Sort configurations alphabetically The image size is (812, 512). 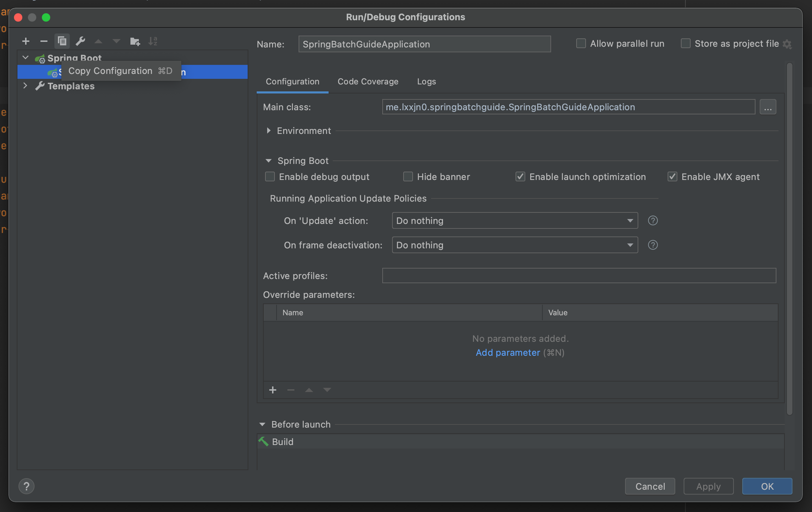pos(153,42)
